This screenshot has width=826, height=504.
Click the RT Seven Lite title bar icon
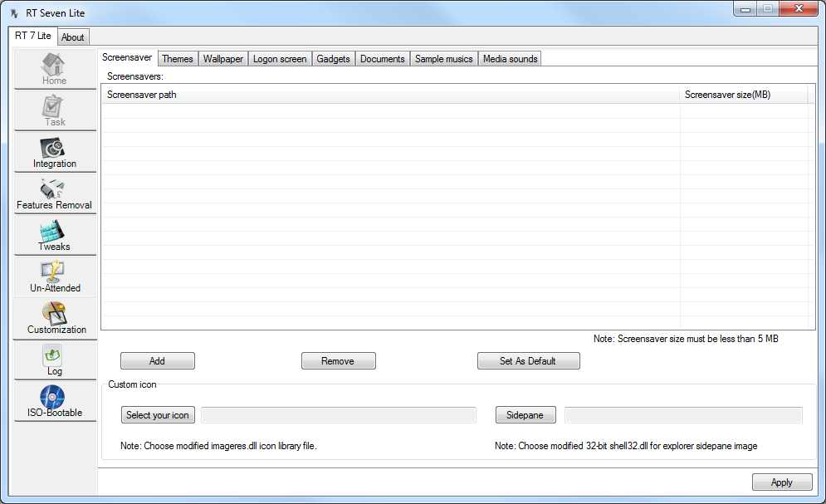(14, 13)
